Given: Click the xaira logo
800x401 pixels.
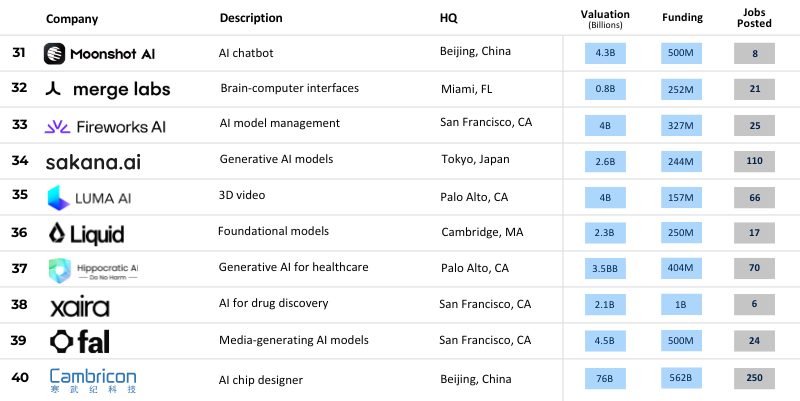Looking at the screenshot, I should click(79, 307).
